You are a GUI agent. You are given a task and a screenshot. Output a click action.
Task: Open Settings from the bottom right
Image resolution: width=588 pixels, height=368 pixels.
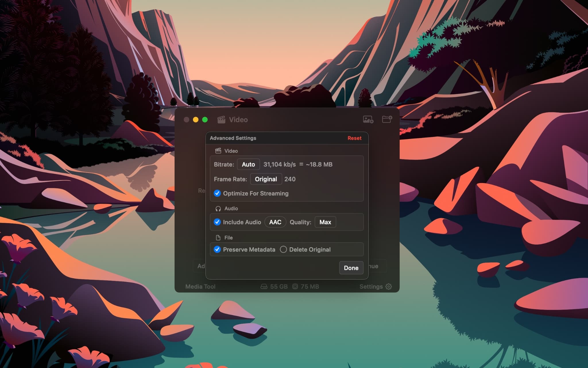pyautogui.click(x=372, y=286)
